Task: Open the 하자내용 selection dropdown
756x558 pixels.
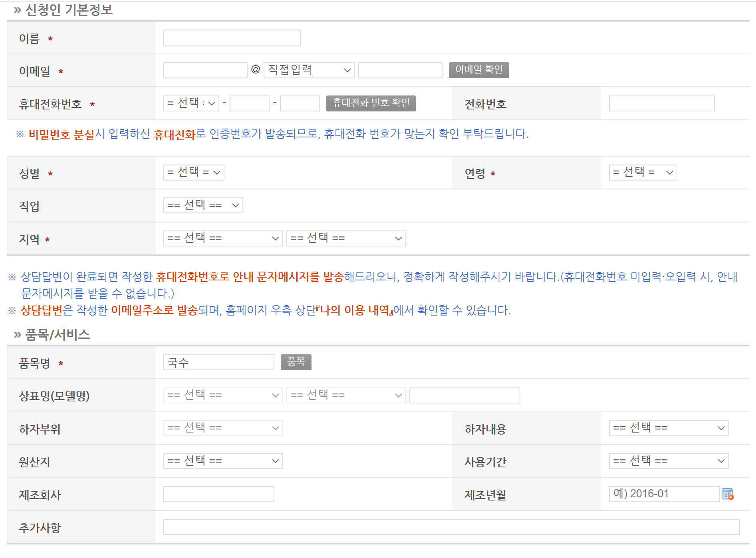Action: tap(668, 428)
